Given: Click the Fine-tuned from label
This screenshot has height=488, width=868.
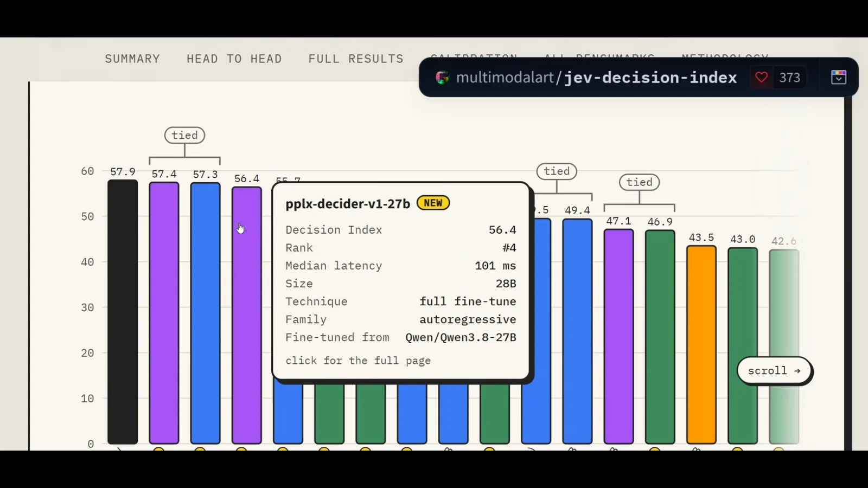Looking at the screenshot, I should pos(337,337).
